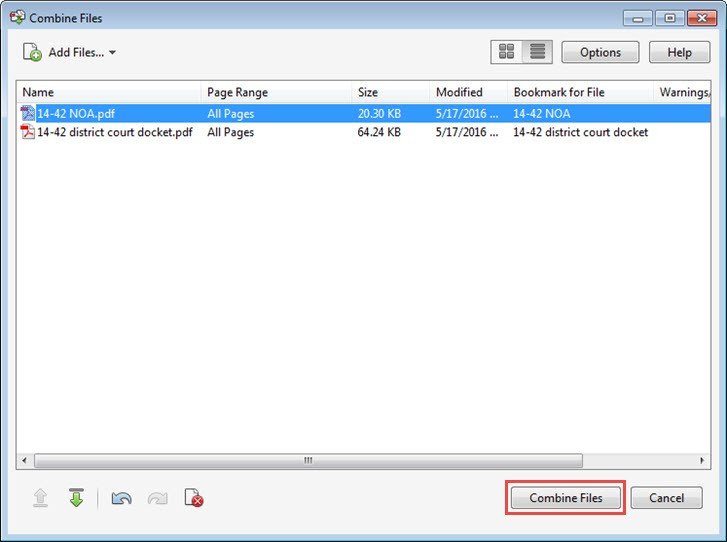Open the Options dialog
The width and height of the screenshot is (727, 542).
point(600,52)
